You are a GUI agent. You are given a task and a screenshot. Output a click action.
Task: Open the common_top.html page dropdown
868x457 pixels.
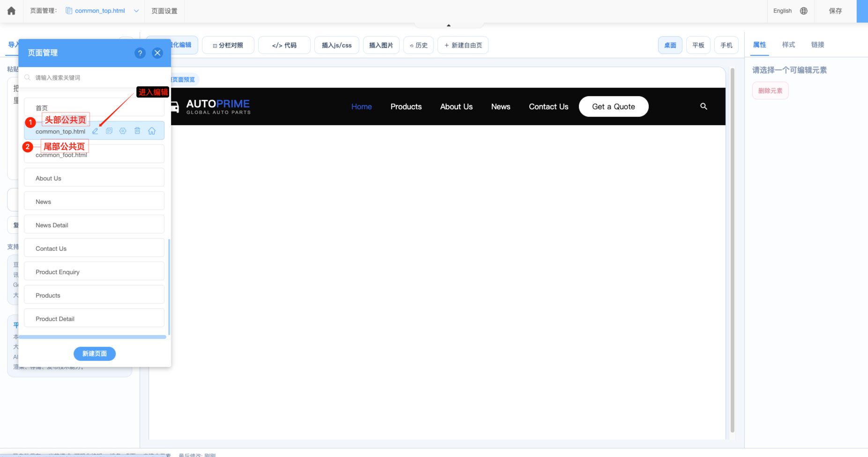click(x=102, y=11)
